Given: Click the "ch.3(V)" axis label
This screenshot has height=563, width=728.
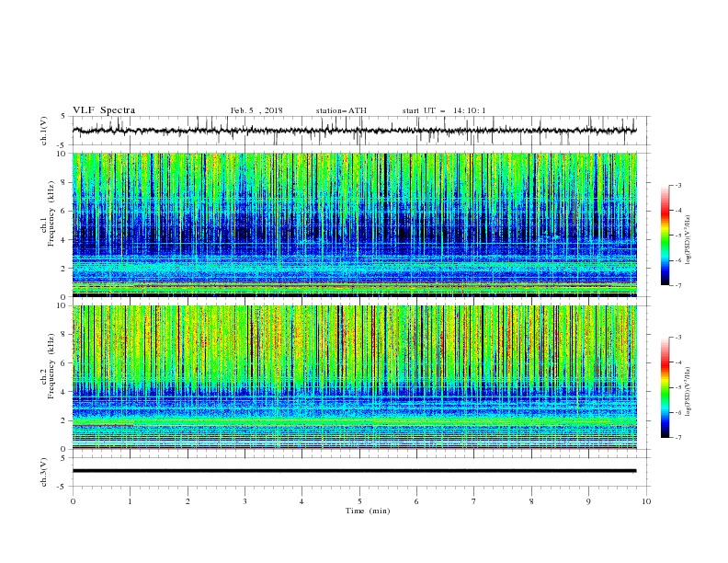Looking at the screenshot, I should (x=44, y=472).
